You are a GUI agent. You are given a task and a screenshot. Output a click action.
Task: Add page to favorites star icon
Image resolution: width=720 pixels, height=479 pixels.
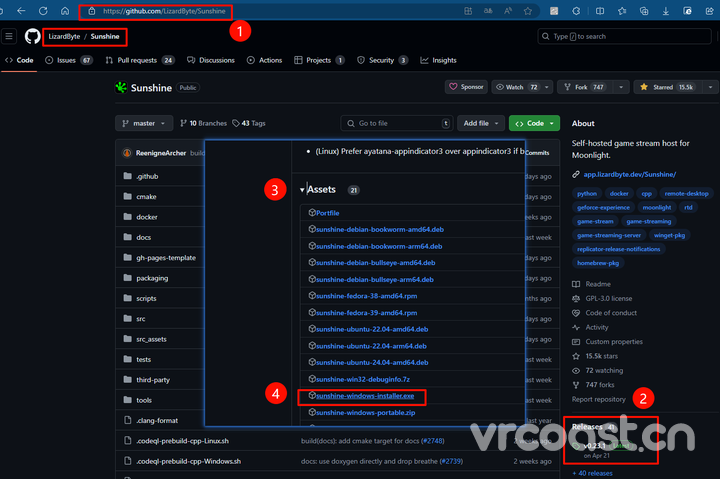tap(528, 11)
